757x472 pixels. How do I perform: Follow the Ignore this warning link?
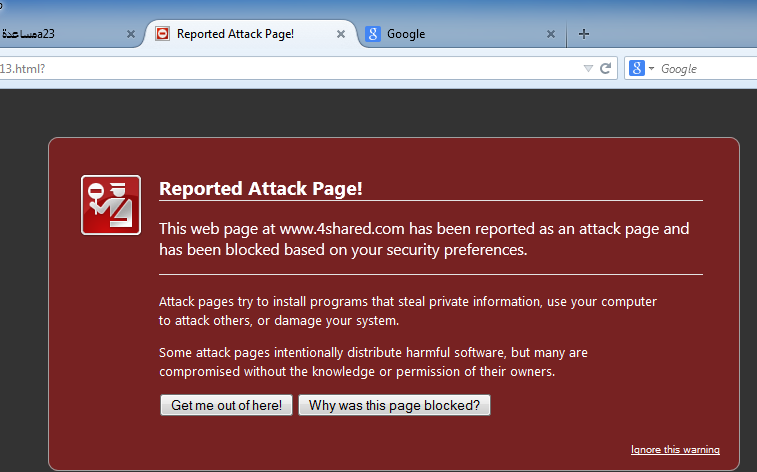pos(675,449)
